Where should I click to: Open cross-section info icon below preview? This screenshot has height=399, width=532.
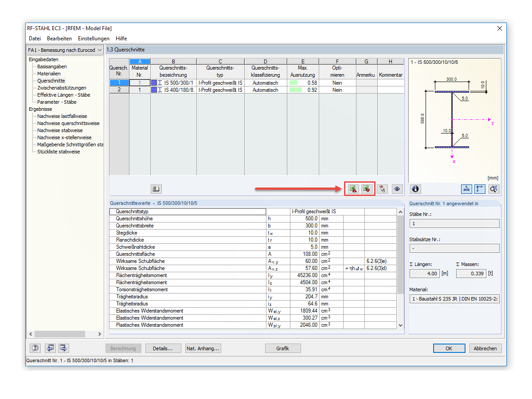[x=415, y=189]
